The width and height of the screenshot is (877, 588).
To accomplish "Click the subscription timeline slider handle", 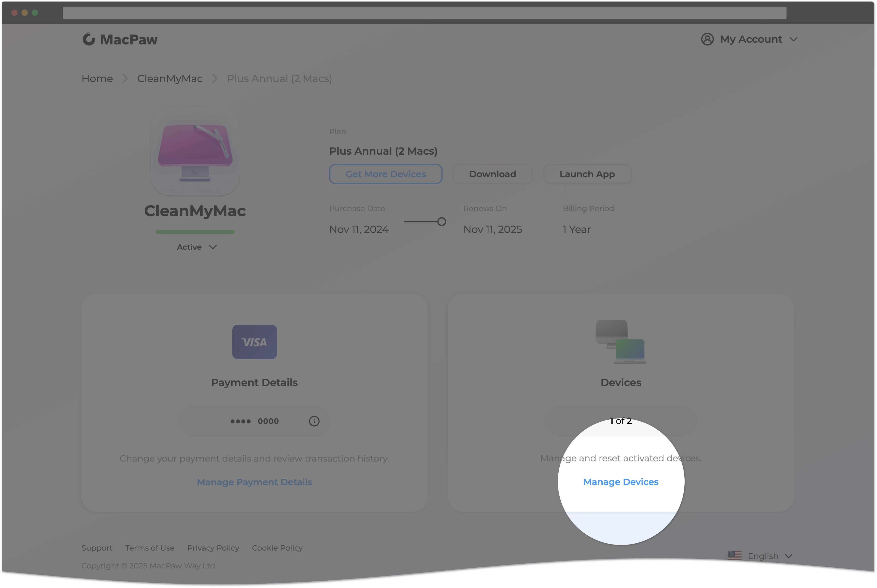I will (442, 222).
